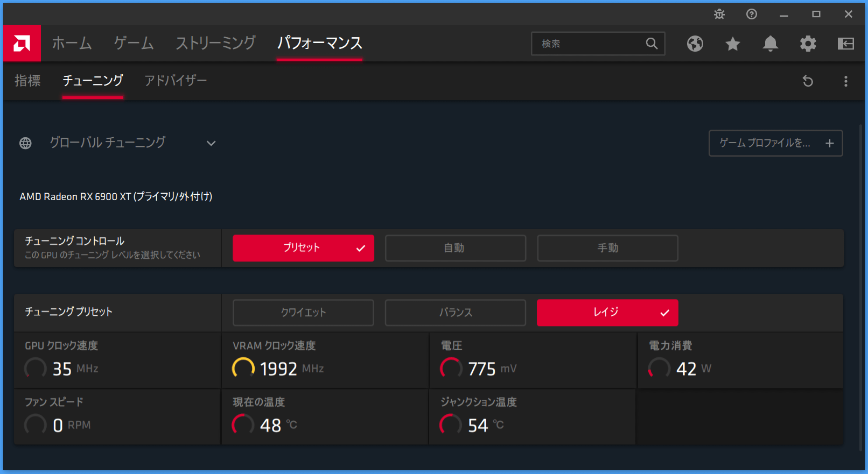Click the 42 W power value
This screenshot has height=474, width=868.
pyautogui.click(x=694, y=369)
